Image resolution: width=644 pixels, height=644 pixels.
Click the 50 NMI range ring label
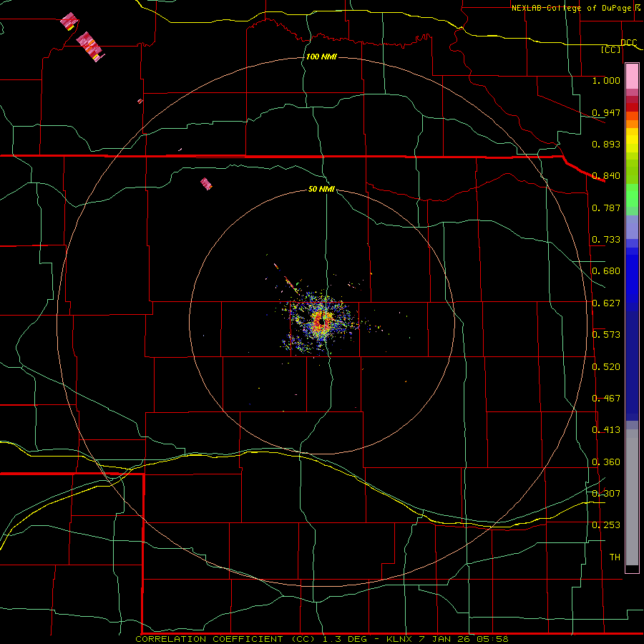coord(321,189)
